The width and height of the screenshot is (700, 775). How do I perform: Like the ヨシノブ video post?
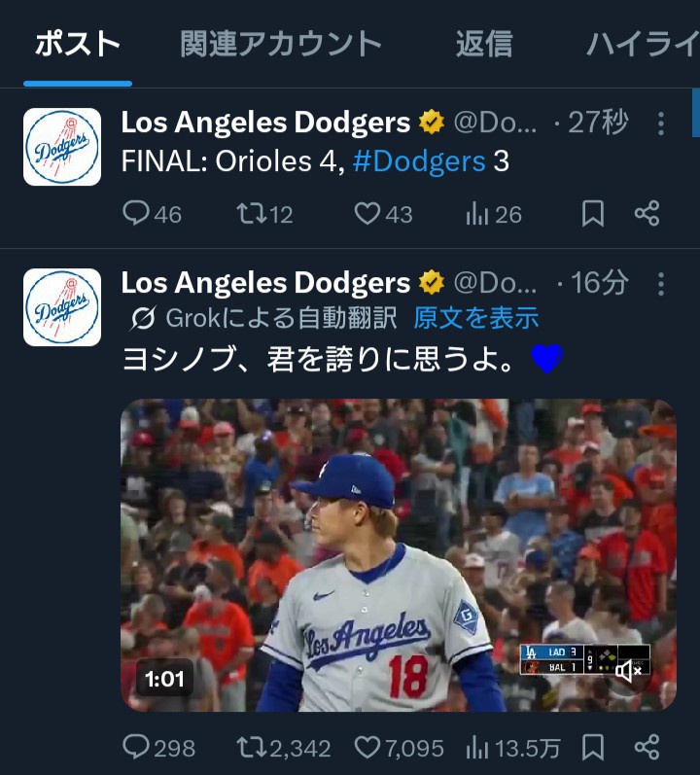(x=367, y=747)
